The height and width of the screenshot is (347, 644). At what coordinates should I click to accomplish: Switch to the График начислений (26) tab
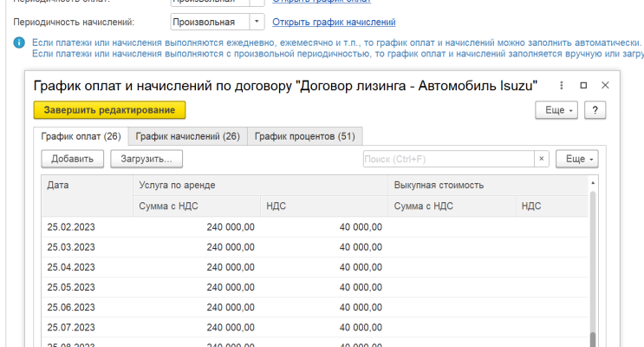pos(187,136)
